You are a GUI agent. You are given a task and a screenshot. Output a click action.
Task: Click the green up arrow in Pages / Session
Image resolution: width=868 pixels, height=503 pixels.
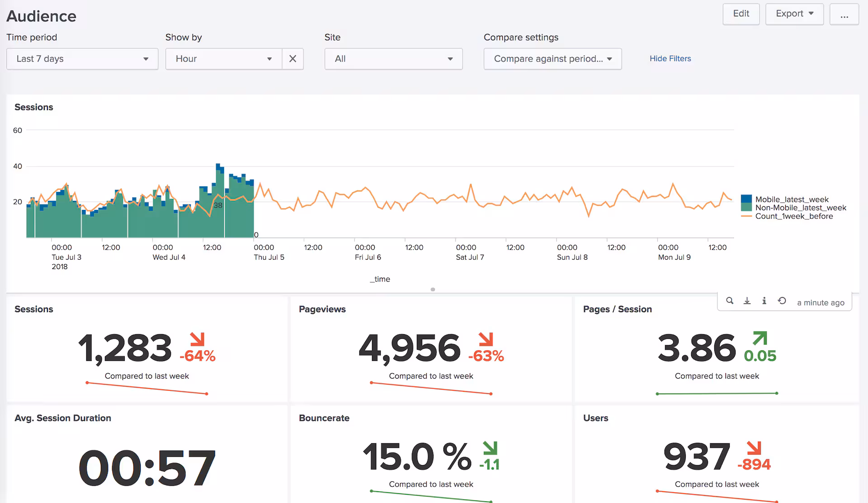(x=760, y=338)
